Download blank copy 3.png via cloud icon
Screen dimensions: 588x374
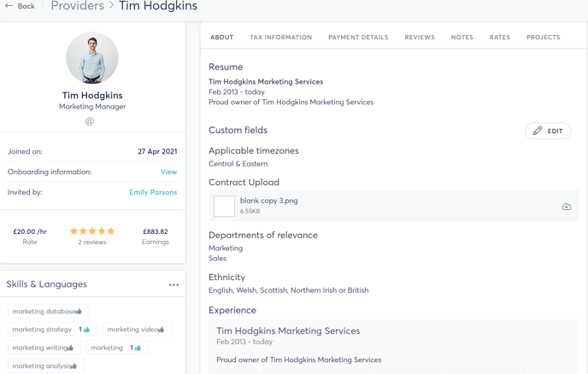[567, 207]
